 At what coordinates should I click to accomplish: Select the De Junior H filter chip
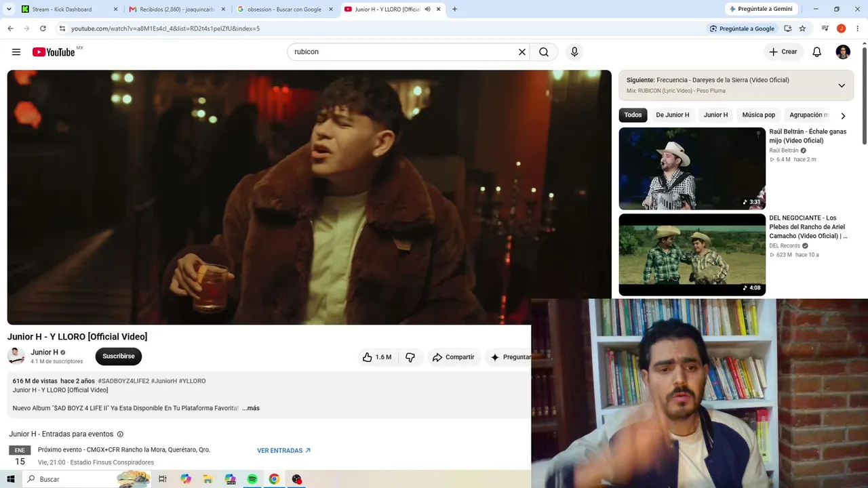click(673, 115)
